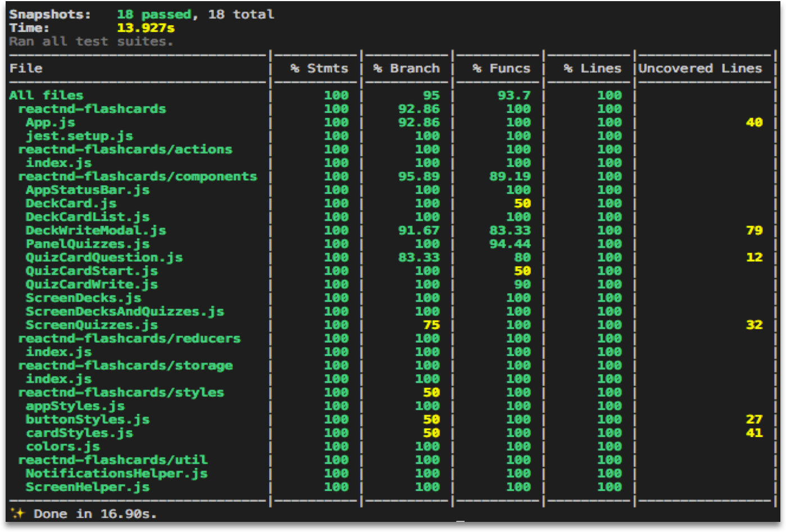Click the "ScreenQuizzes.js" file name

[92, 325]
